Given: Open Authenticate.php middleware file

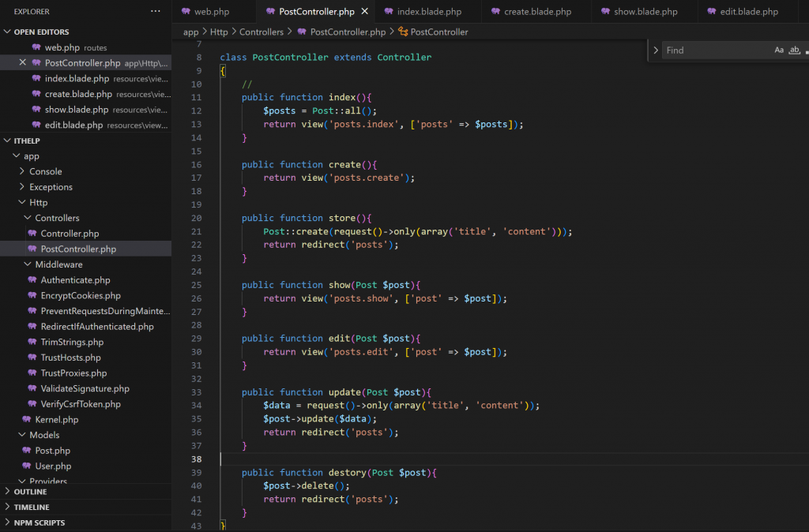Looking at the screenshot, I should (85, 280).
